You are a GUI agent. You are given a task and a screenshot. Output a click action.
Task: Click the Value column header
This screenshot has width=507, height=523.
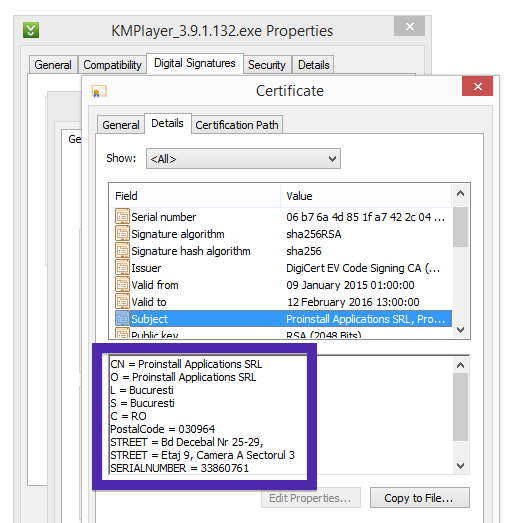(x=366, y=196)
